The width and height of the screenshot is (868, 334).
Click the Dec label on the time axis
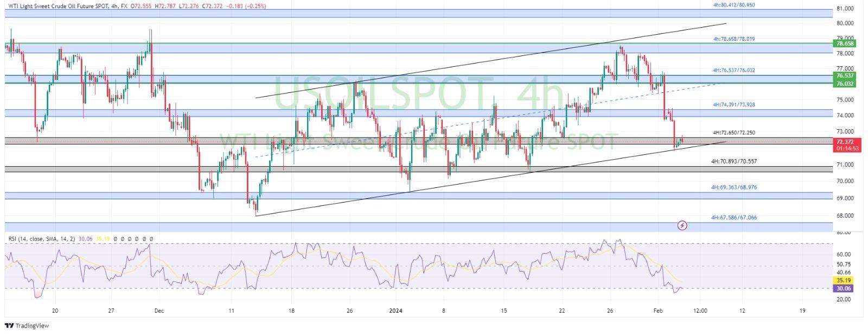click(159, 311)
